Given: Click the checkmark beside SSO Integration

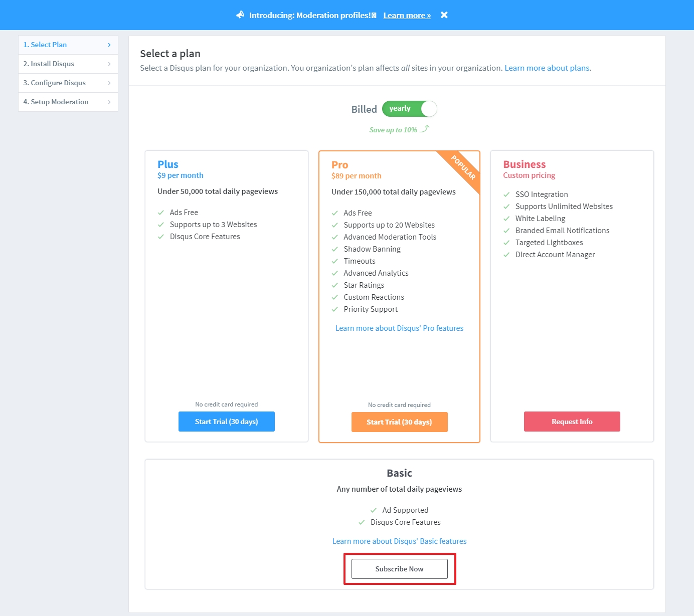Looking at the screenshot, I should (x=506, y=194).
